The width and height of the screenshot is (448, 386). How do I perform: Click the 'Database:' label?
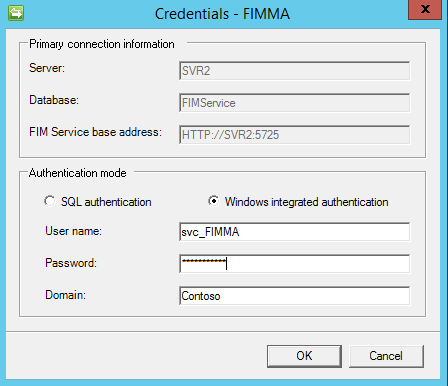(54, 100)
